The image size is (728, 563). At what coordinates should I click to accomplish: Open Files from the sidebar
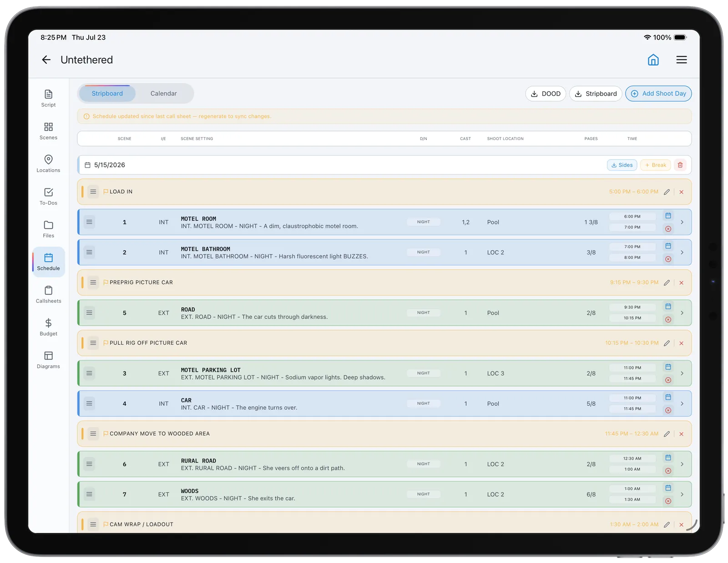pyautogui.click(x=48, y=229)
